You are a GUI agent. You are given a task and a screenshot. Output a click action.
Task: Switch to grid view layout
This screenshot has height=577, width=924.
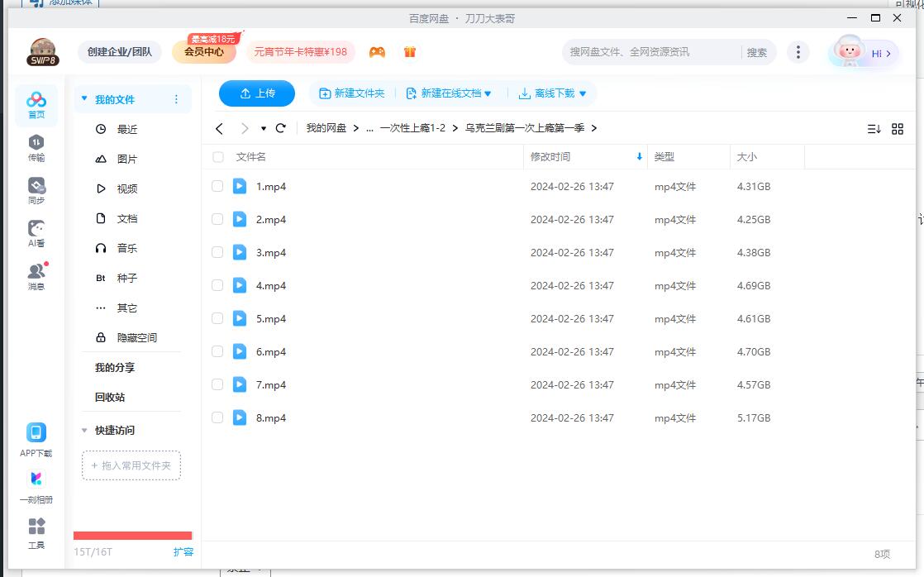898,128
